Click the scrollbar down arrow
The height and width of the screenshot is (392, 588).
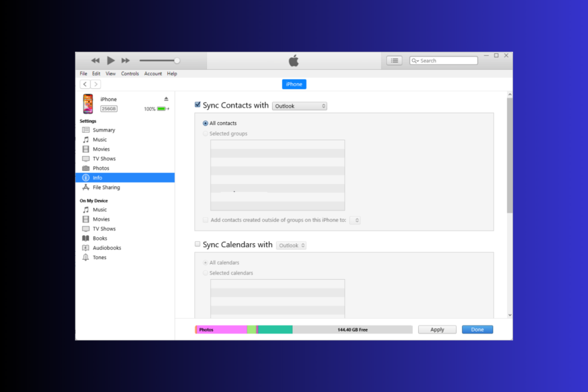pos(510,315)
